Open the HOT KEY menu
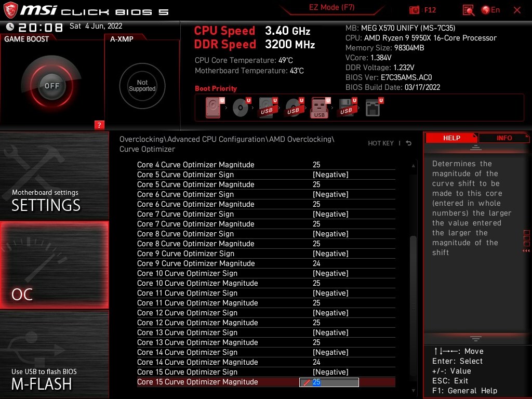532x399 pixels. [381, 143]
